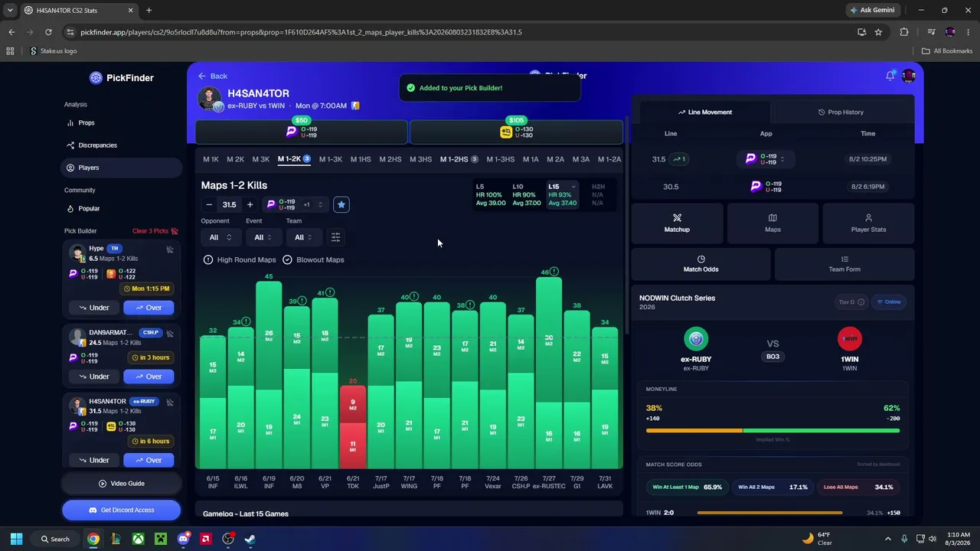Open Steam from the Windows taskbar

250,539
